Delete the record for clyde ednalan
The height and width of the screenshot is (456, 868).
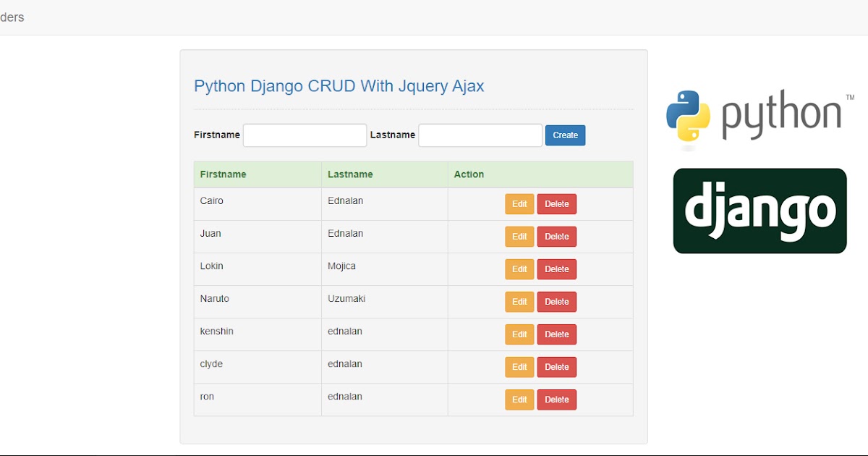tap(556, 366)
